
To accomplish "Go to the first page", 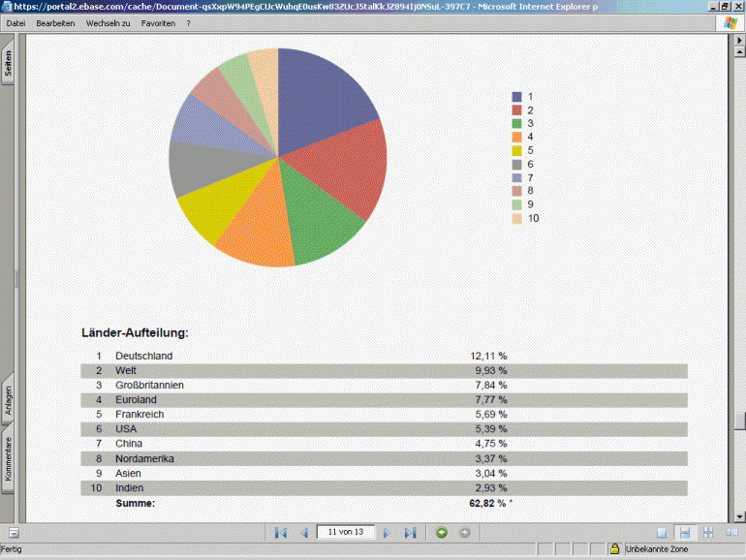I will click(x=281, y=533).
